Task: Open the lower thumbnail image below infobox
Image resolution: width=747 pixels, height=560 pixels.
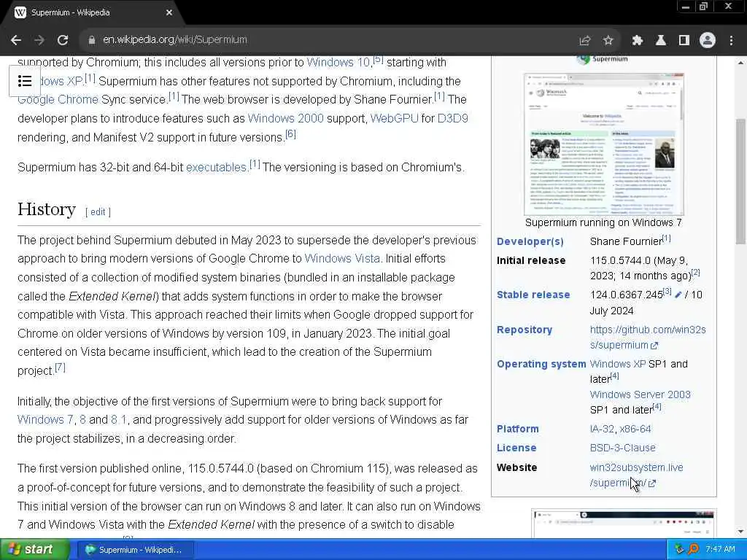Action: (624, 524)
